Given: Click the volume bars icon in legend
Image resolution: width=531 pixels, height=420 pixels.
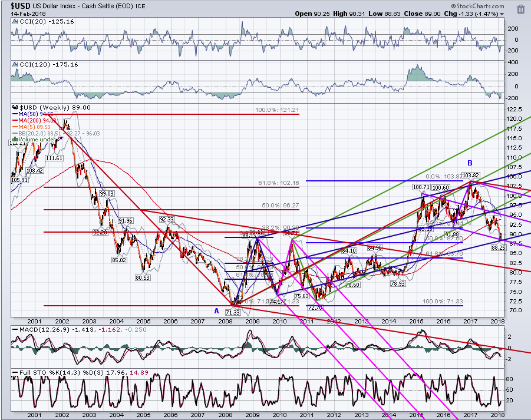Looking at the screenshot, I should pyautogui.click(x=15, y=140).
